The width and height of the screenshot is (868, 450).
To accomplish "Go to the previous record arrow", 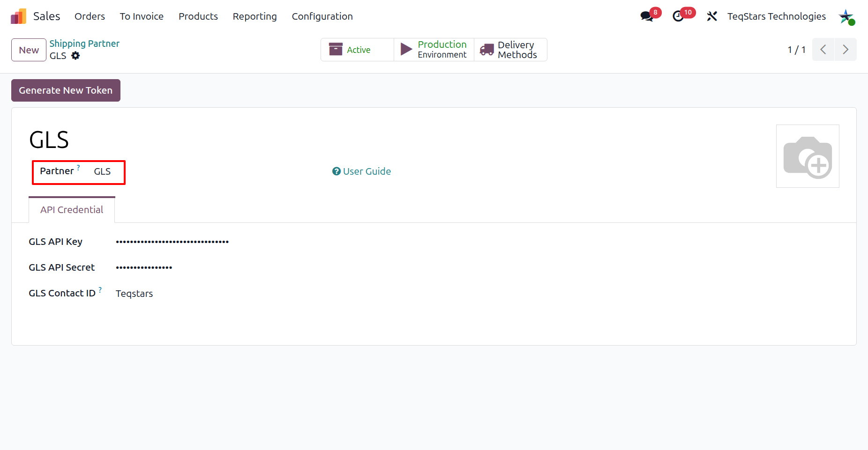I will tap(823, 50).
